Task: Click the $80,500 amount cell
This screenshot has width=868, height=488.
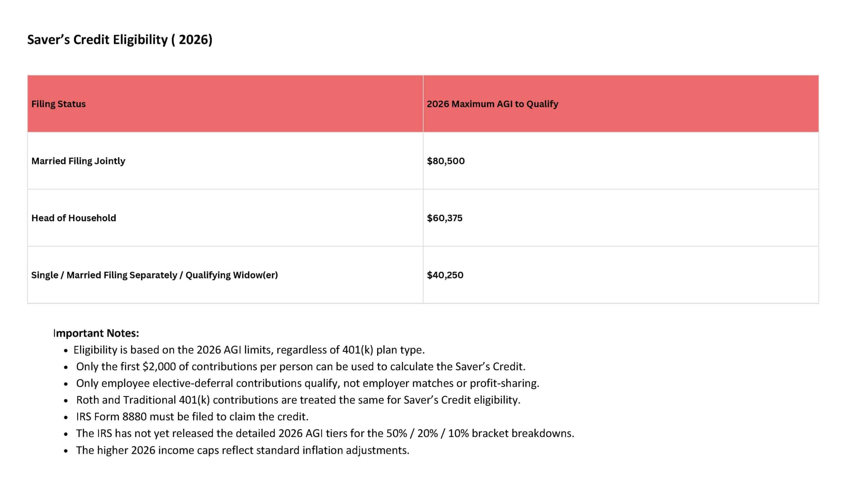Action: pyautogui.click(x=446, y=161)
